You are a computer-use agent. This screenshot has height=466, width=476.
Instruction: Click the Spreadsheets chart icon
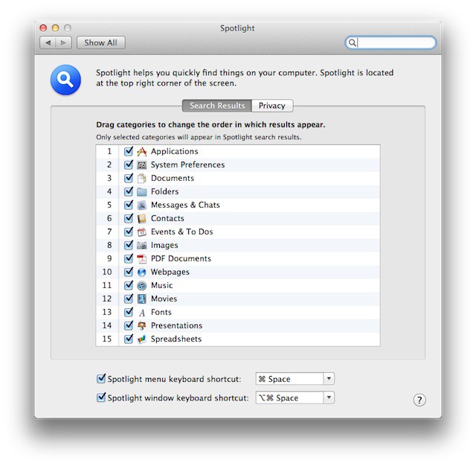pyautogui.click(x=142, y=339)
